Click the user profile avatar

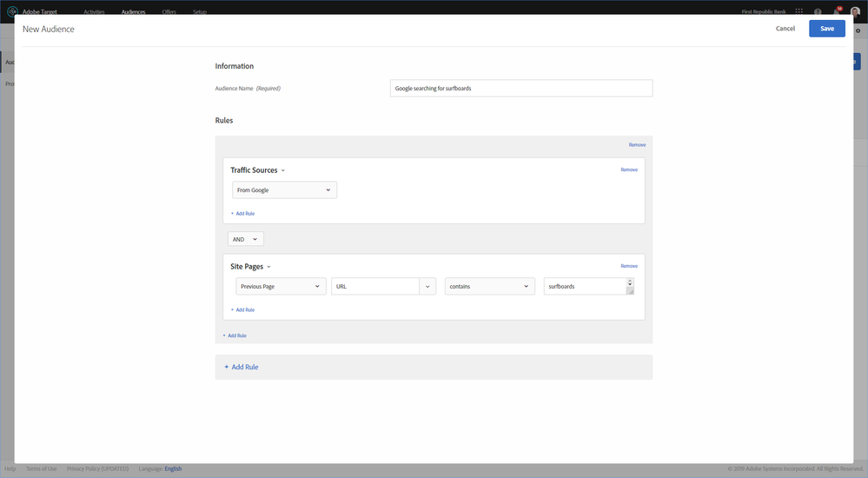[855, 12]
